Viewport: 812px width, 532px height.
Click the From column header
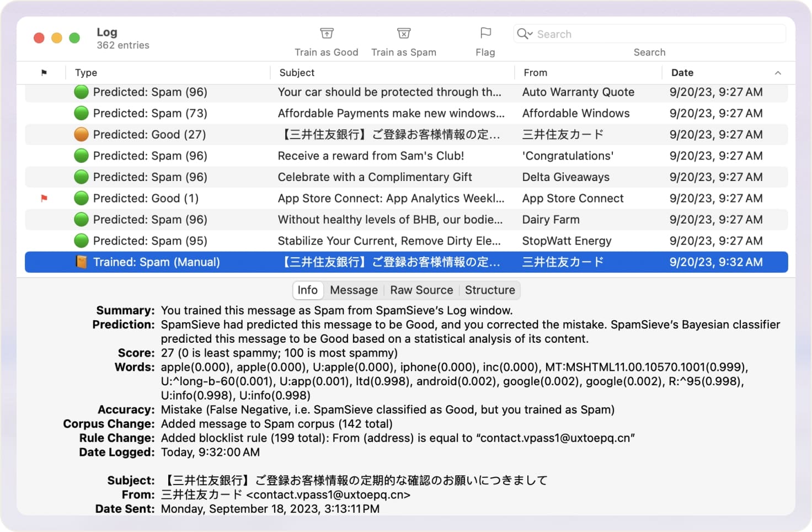pyautogui.click(x=535, y=72)
